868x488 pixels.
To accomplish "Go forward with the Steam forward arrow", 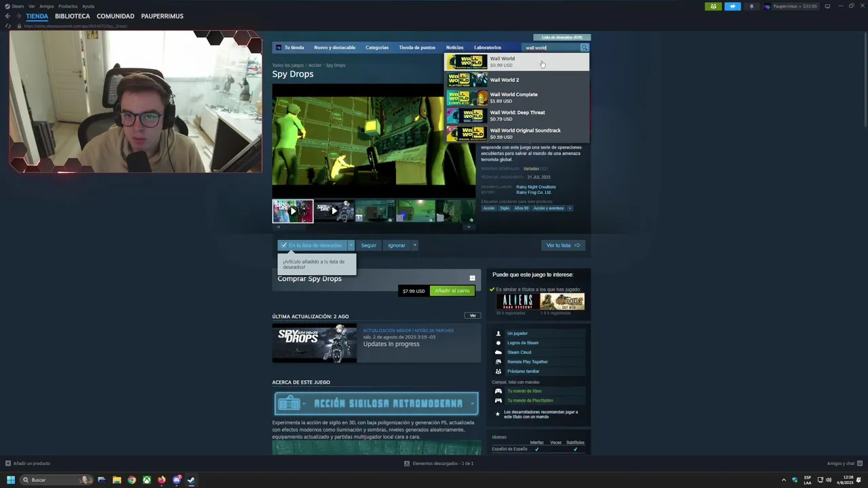I will pos(18,16).
